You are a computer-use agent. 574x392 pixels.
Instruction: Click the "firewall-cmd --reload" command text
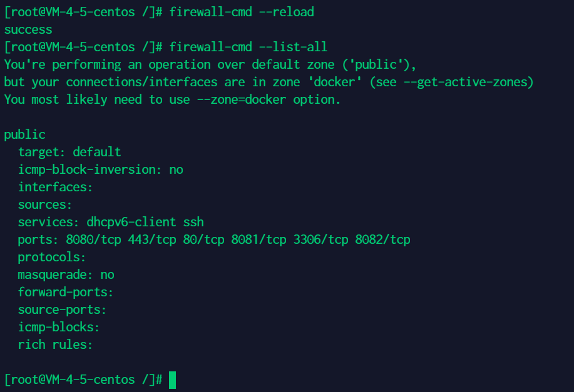point(241,12)
